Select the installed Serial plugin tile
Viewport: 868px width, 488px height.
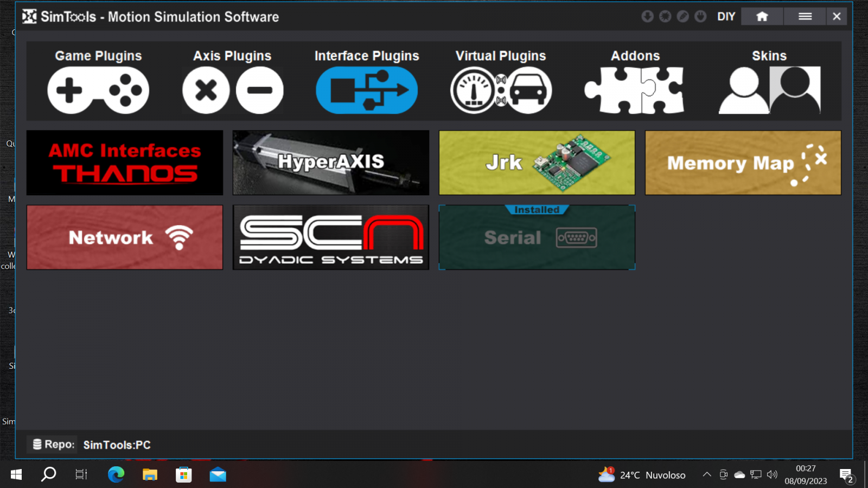537,237
